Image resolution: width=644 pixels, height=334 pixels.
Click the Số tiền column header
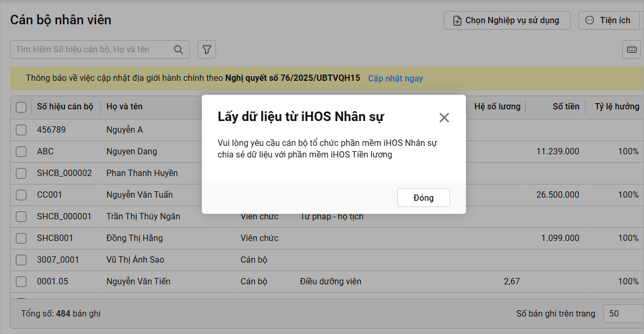point(566,106)
